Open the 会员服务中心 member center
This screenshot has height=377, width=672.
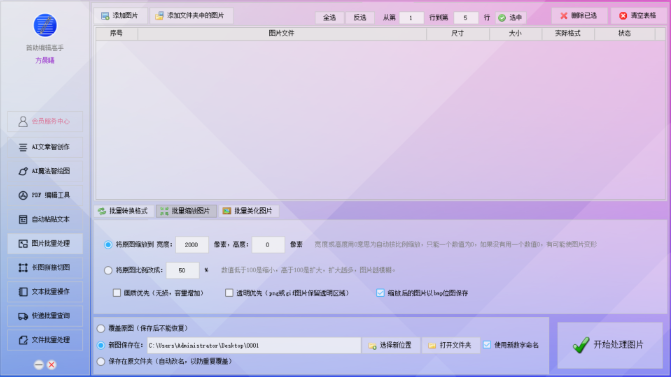pos(45,122)
